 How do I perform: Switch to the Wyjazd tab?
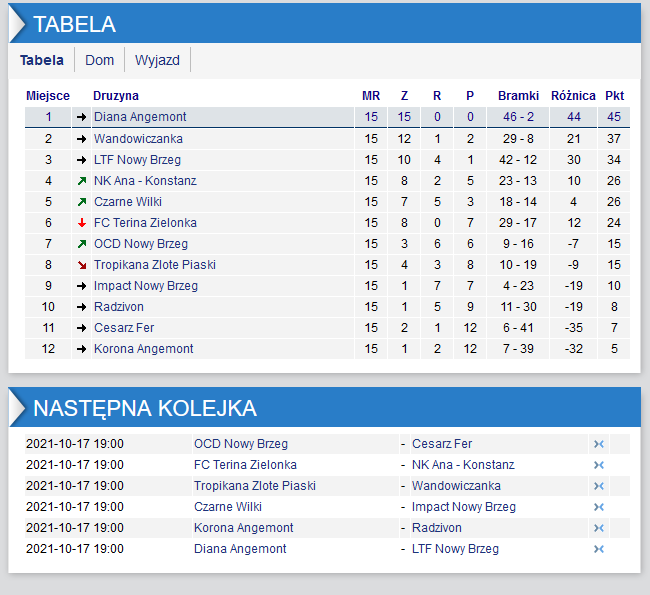[157, 60]
